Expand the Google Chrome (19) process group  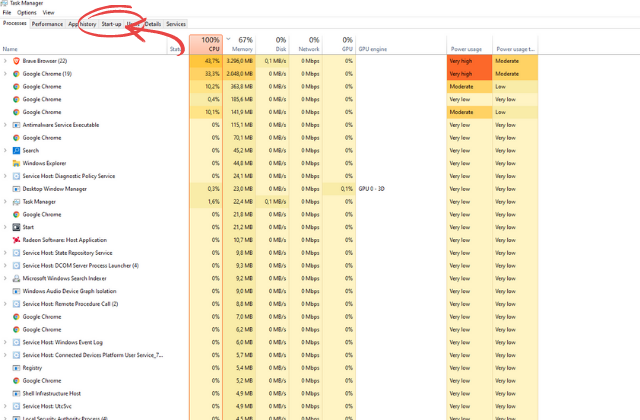pos(5,74)
